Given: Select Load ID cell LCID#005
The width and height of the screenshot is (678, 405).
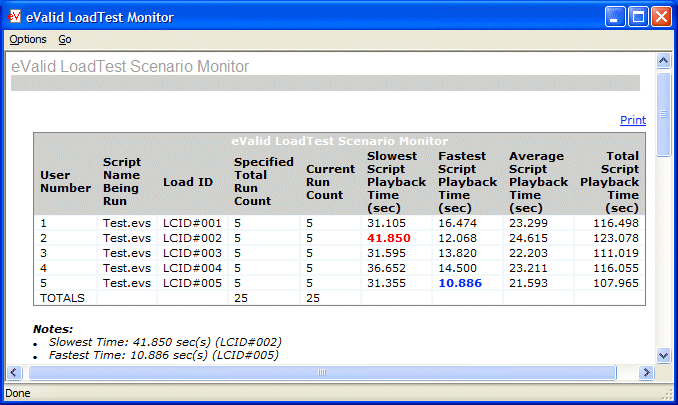Looking at the screenshot, I should (192, 283).
